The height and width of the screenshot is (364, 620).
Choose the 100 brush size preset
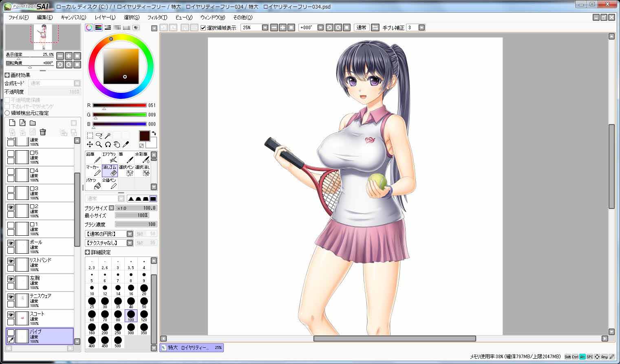(131, 316)
